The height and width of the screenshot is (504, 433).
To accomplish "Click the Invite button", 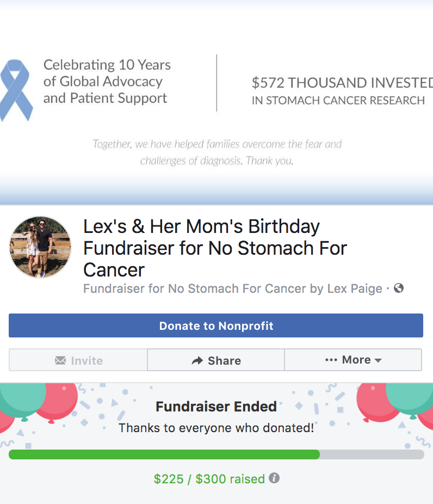I will coord(78,360).
